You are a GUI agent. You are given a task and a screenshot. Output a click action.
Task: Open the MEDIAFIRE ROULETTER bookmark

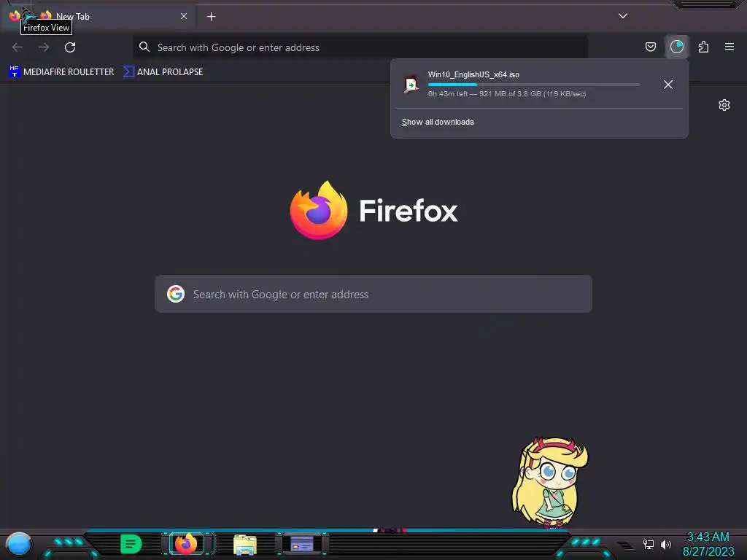tap(61, 72)
